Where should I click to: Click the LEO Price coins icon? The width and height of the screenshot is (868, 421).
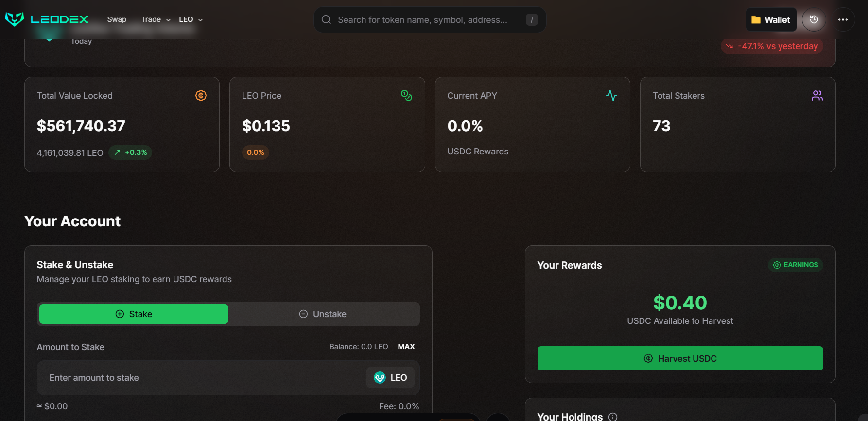tap(406, 96)
